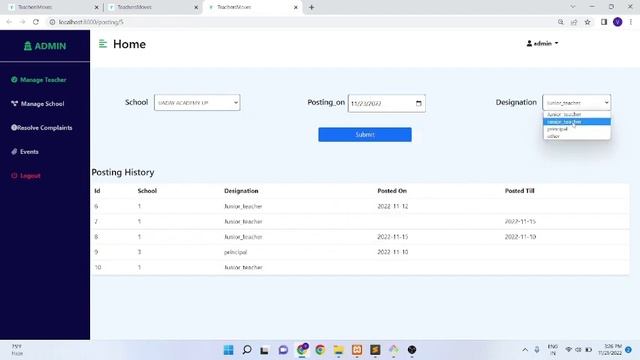Open XAMPP from the taskbar
Screen dimensions: 640x360
click(357, 350)
